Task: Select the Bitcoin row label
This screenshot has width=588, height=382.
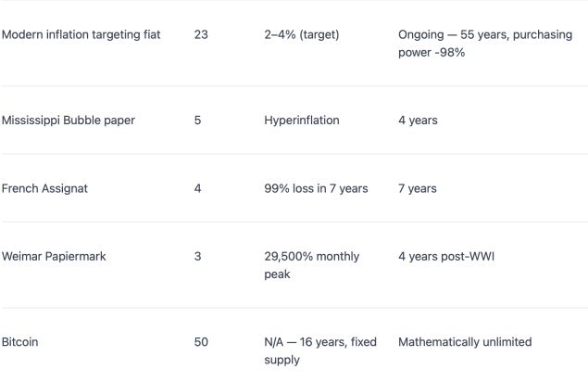Action: (x=19, y=342)
